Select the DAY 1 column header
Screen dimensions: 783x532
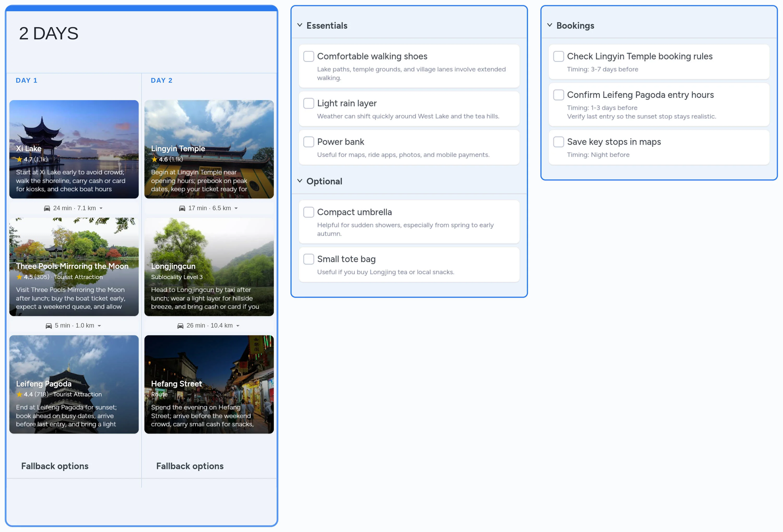click(x=27, y=80)
